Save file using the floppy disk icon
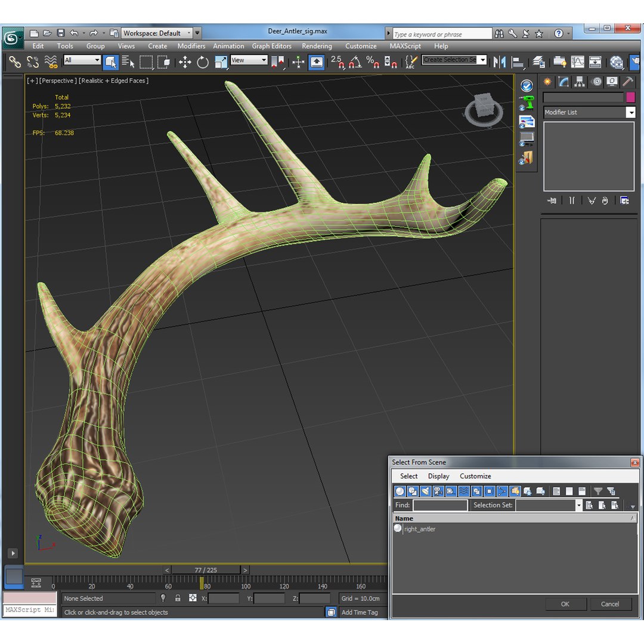This screenshot has width=644, height=644. (x=61, y=33)
